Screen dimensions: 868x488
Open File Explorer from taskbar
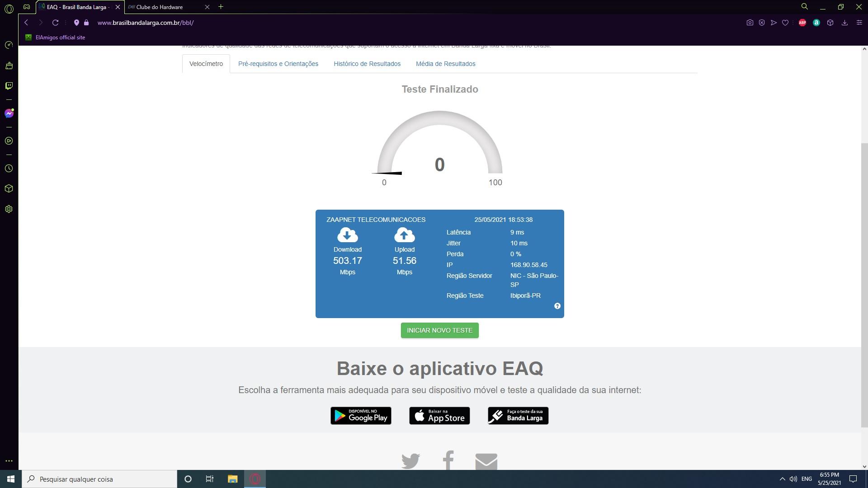(x=232, y=479)
